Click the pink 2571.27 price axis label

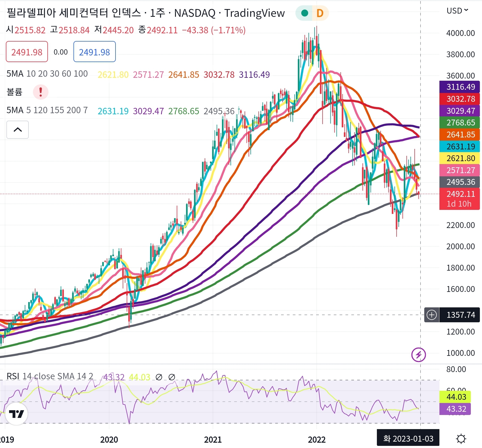pyautogui.click(x=460, y=170)
